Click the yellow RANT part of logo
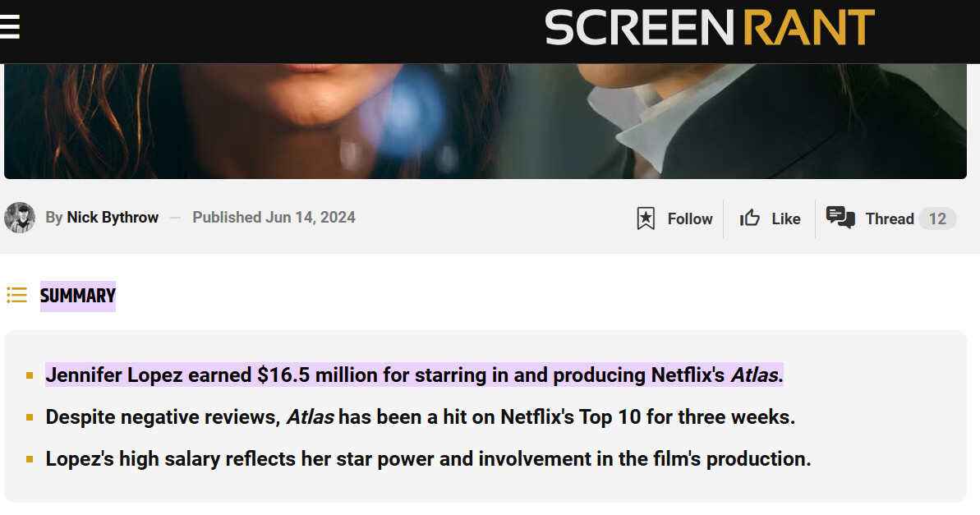The image size is (980, 515). (809, 27)
